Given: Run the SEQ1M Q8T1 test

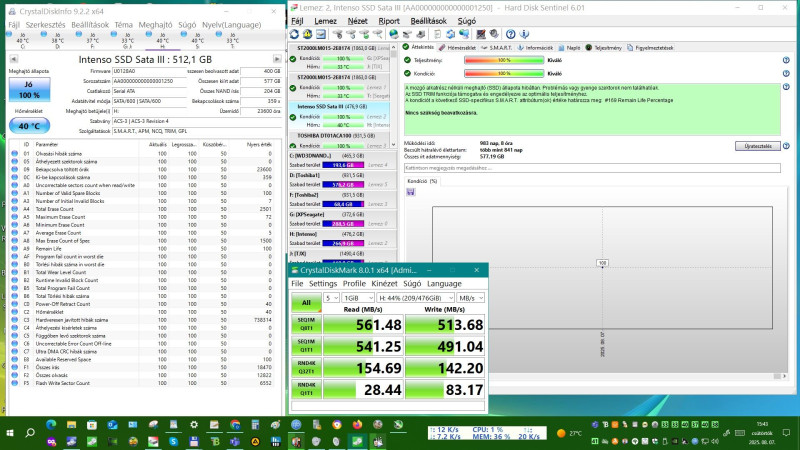Looking at the screenshot, I should [x=306, y=324].
